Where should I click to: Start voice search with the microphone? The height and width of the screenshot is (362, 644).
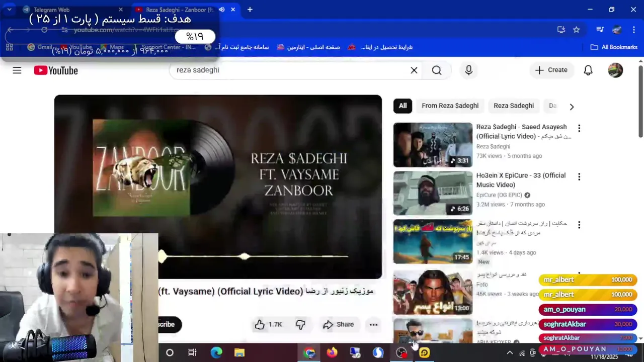(x=469, y=70)
